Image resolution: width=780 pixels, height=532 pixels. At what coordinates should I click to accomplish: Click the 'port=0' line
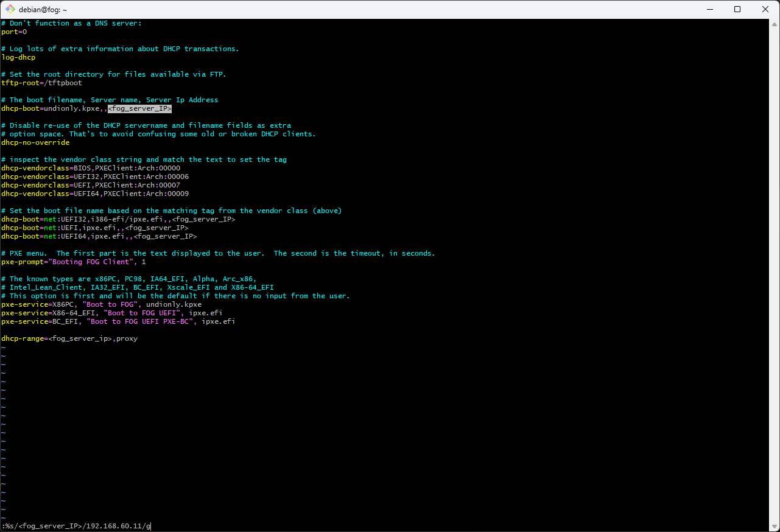pyautogui.click(x=14, y=32)
